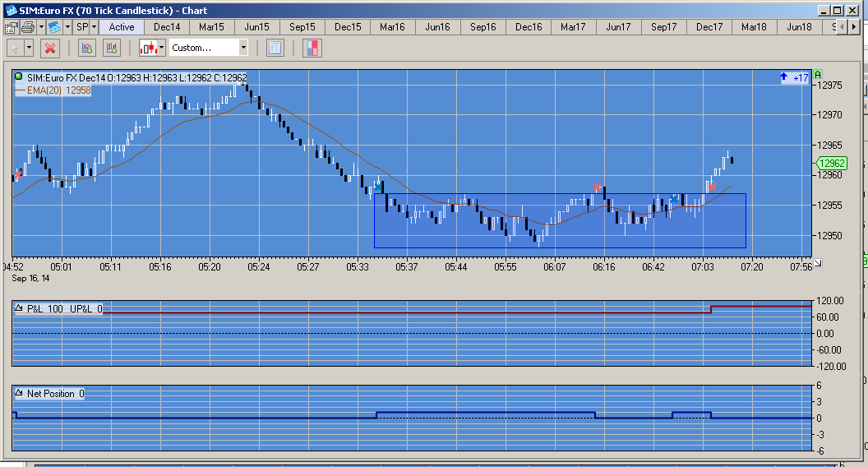Screen dimensions: 868x467
Task: Click the Sep 16, 14 date label
Action: click(x=30, y=278)
